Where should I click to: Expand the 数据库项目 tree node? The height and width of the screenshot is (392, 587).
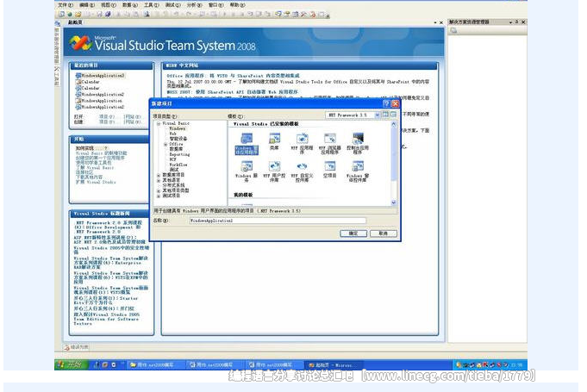click(x=159, y=175)
